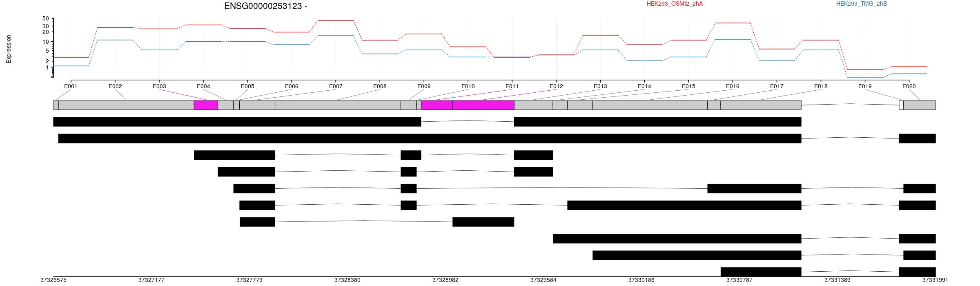980x286 pixels.
Task: Click exon label E002
Action: coord(115,86)
